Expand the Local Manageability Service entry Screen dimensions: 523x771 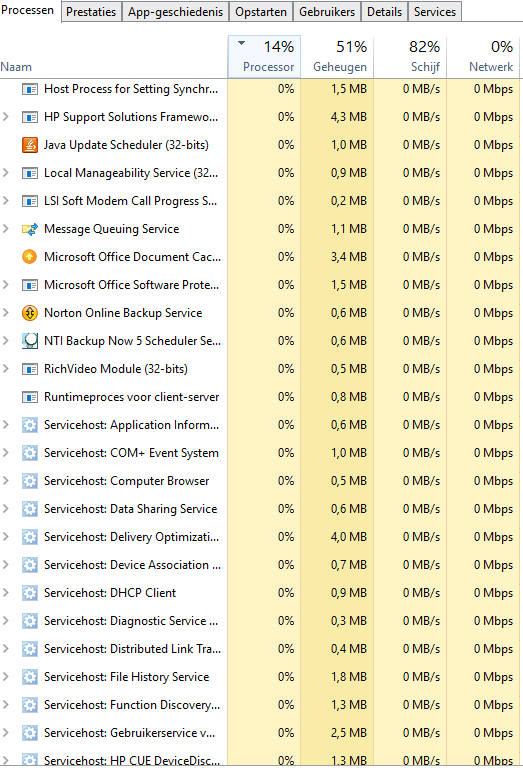[6, 173]
